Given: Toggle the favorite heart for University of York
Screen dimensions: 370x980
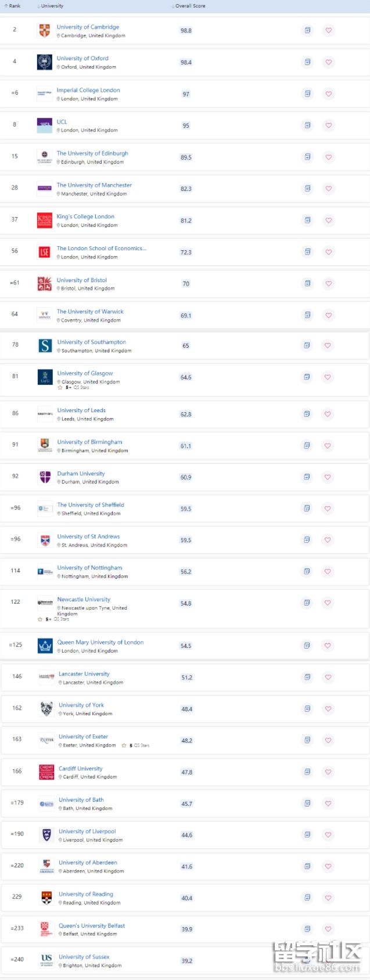Looking at the screenshot, I should [328, 709].
